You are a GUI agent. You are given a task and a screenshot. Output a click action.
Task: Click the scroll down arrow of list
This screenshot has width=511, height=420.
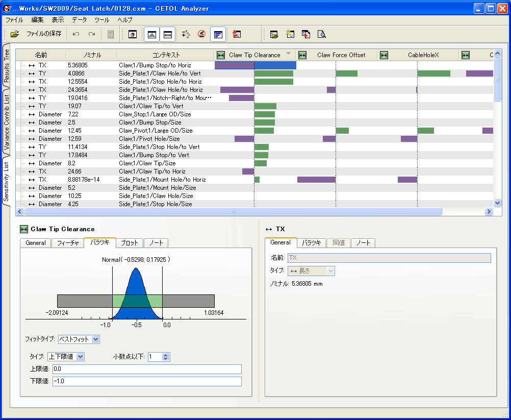(497, 203)
